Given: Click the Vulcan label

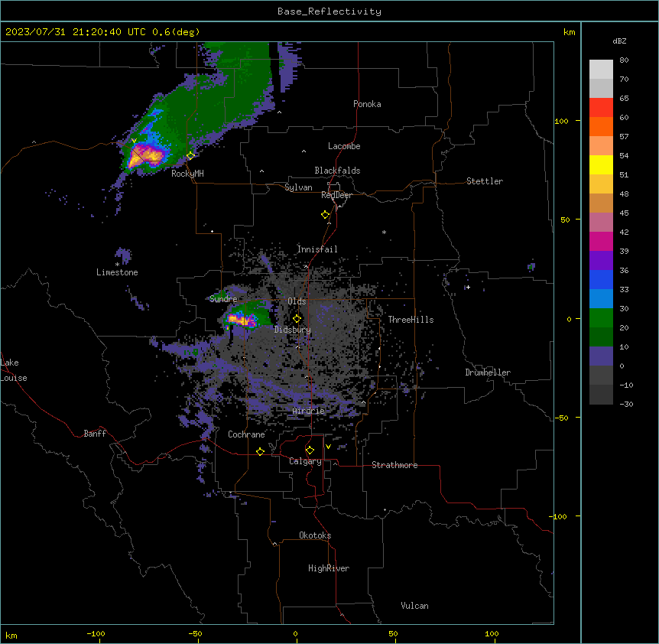Looking at the screenshot, I should tap(414, 606).
